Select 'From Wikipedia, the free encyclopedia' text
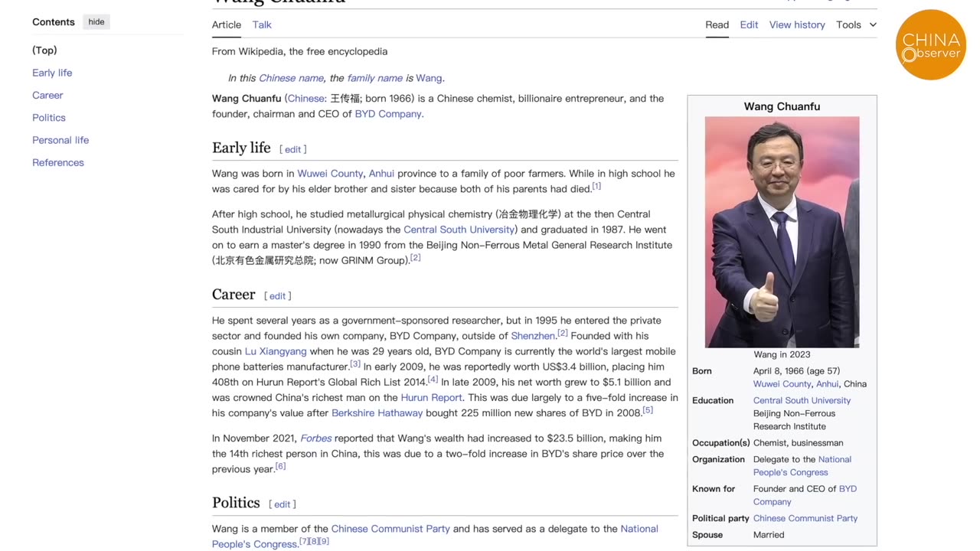Screen dimensions: 980x551 tap(299, 51)
